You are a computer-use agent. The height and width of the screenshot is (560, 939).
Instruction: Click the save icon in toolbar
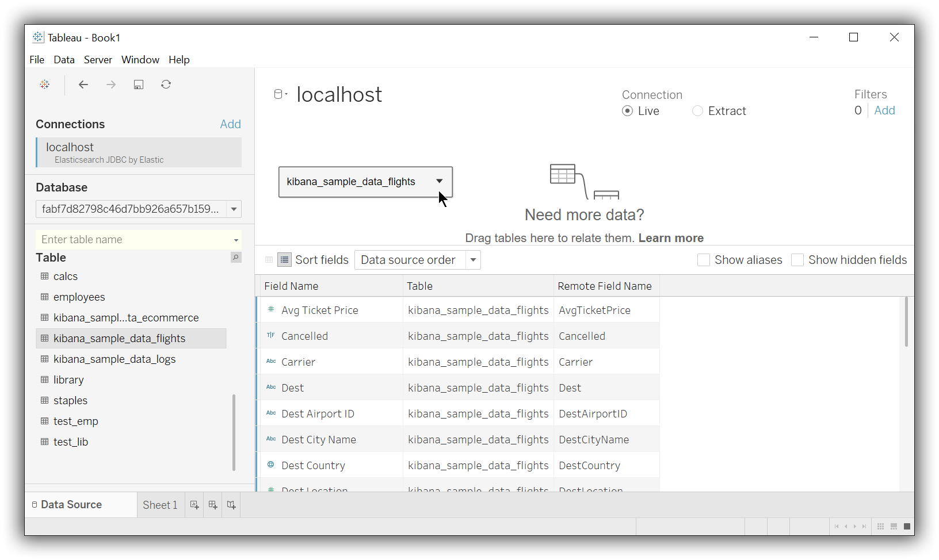[x=139, y=85]
